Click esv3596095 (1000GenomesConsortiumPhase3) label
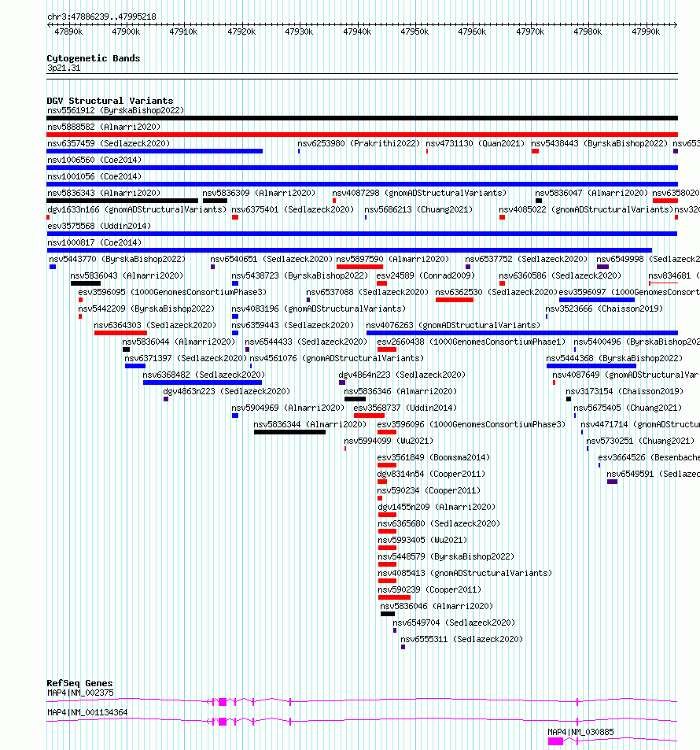Viewport: 700px width, 750px height. (x=172, y=292)
